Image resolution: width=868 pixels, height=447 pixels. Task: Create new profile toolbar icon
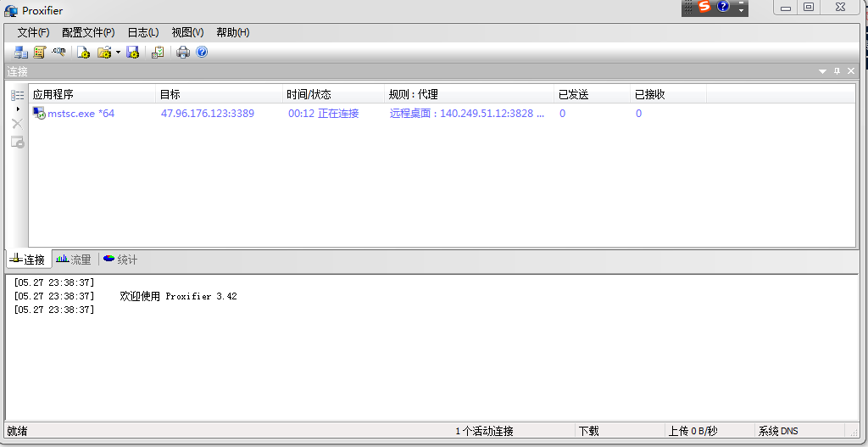pos(84,53)
